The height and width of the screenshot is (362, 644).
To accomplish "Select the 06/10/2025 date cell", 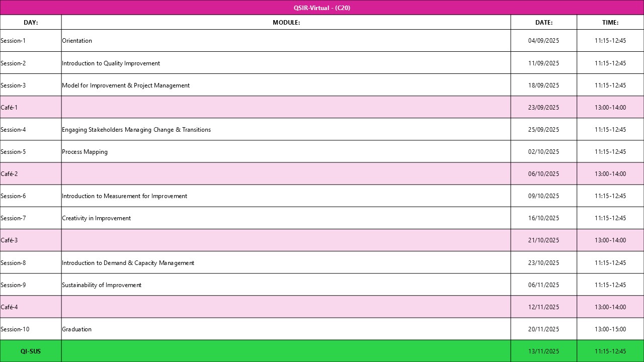I will point(543,174).
